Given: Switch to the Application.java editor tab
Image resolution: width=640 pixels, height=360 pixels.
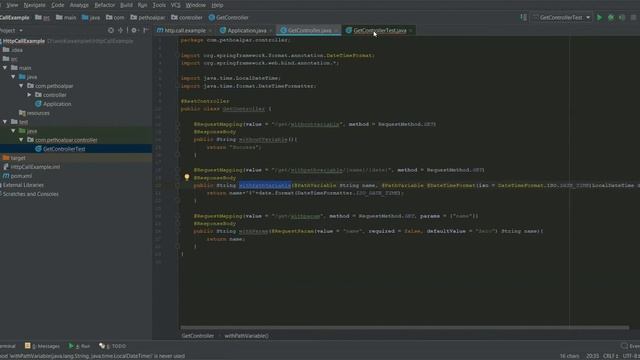Looking at the screenshot, I should [x=247, y=31].
